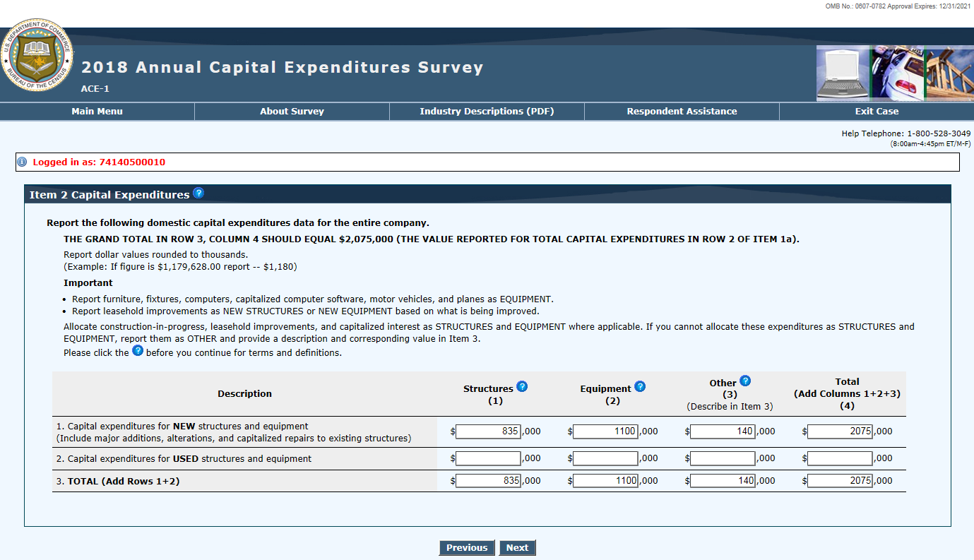Image resolution: width=974 pixels, height=560 pixels.
Task: Click the 'Help Telephone: 1-800-528-3049' text
Action: point(906,133)
